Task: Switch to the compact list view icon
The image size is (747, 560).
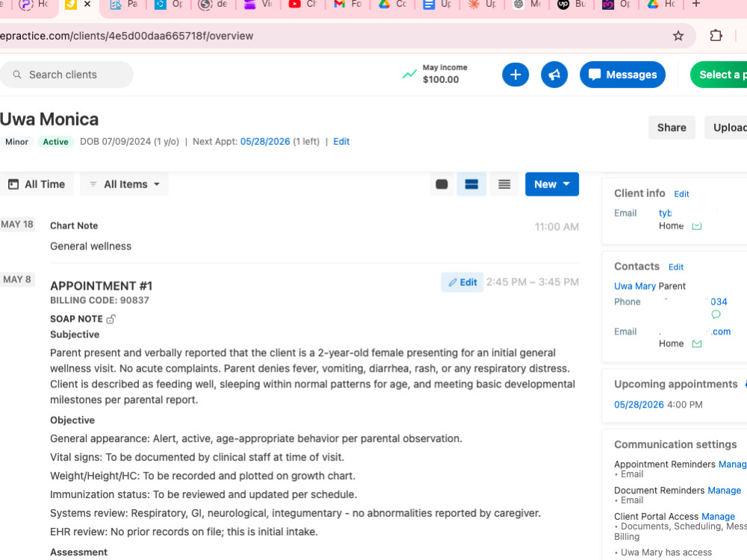Action: 504,184
